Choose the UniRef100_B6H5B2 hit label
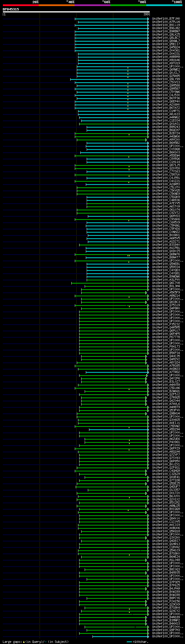The image size is (185, 644). click(x=166, y=143)
